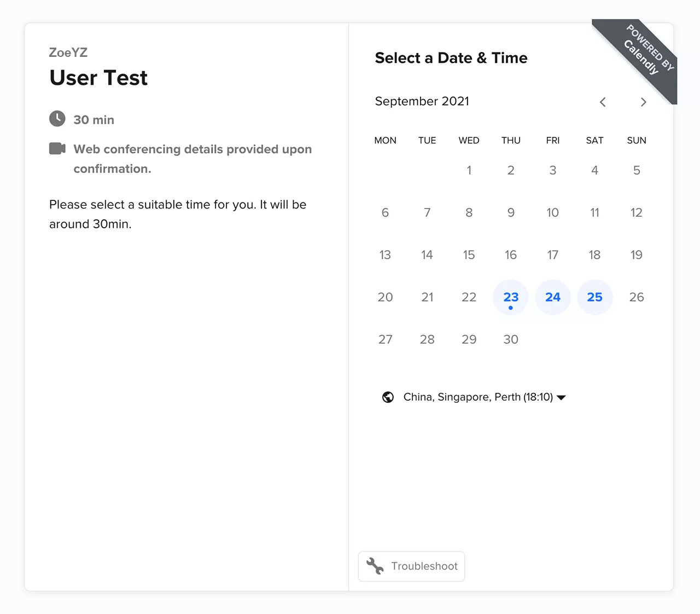This screenshot has width=700, height=614.
Task: Go to the previous month arrow
Action: (603, 102)
